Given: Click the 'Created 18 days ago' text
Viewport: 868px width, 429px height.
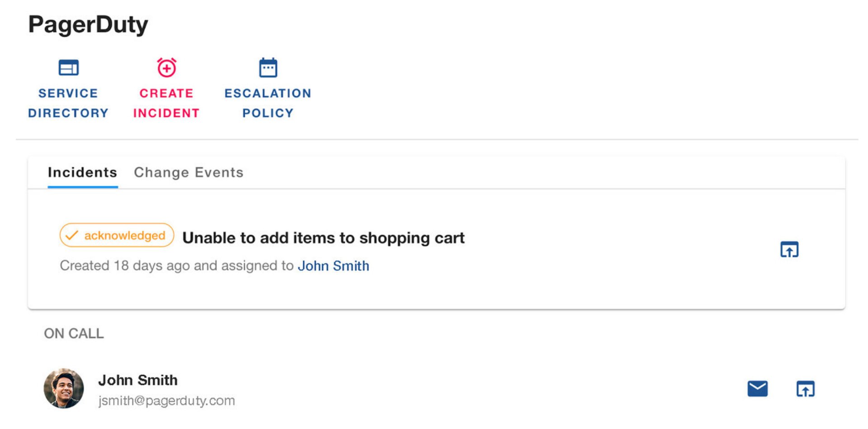Looking at the screenshot, I should 176,266.
